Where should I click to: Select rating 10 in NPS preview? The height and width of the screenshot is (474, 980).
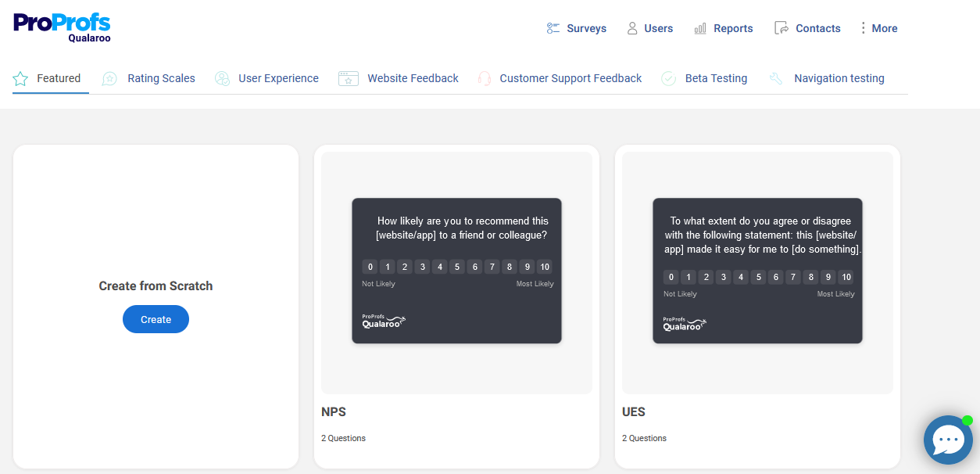point(544,267)
